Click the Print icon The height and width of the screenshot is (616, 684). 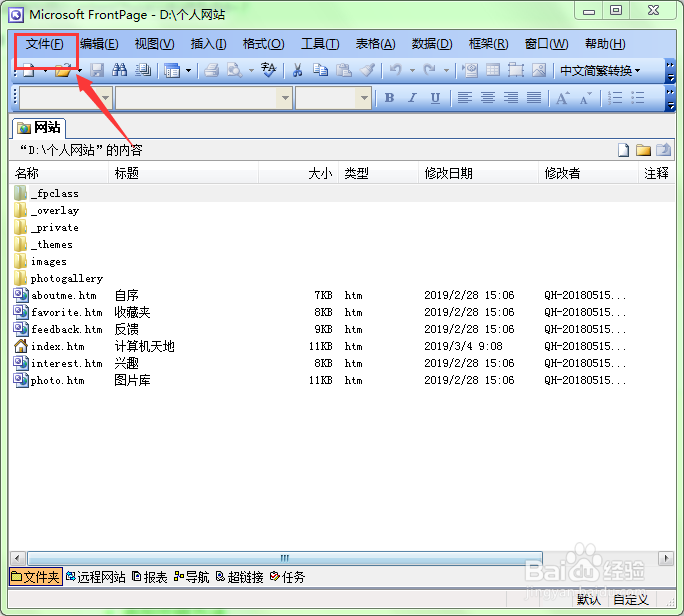(212, 70)
